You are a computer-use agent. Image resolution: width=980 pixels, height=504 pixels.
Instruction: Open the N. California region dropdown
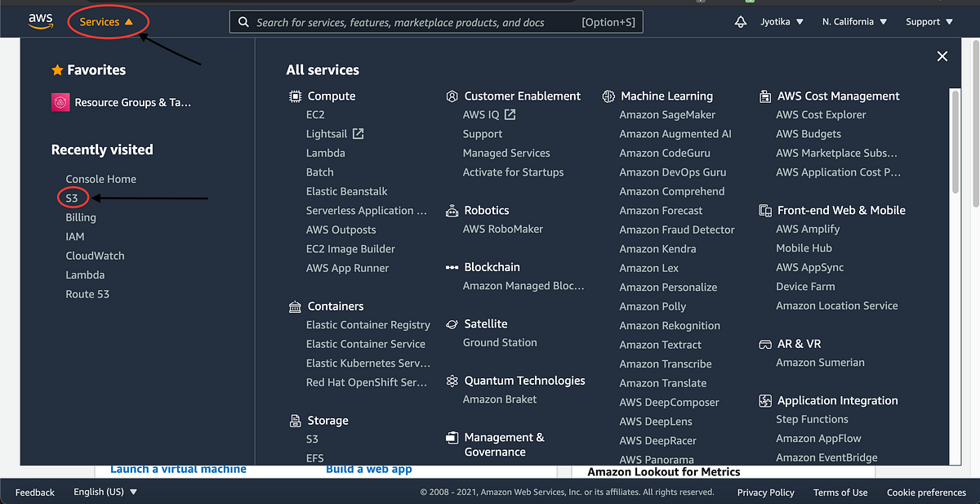(853, 21)
